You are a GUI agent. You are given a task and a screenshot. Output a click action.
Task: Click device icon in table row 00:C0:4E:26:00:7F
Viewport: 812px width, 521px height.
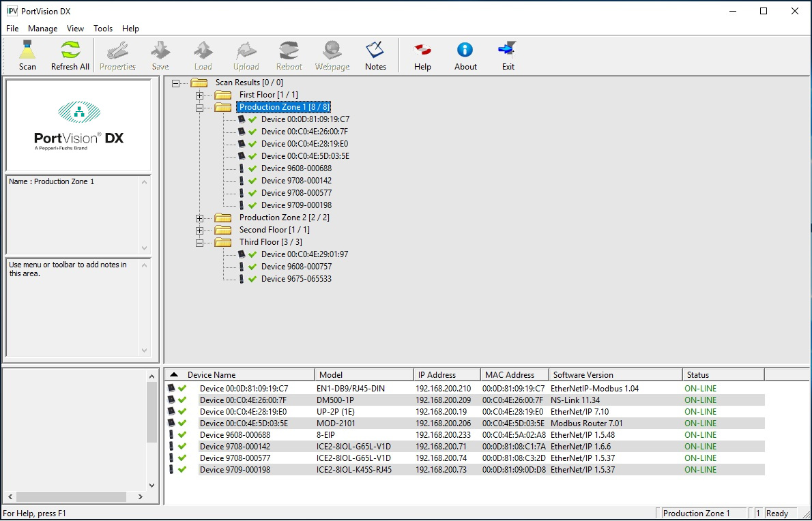click(171, 400)
